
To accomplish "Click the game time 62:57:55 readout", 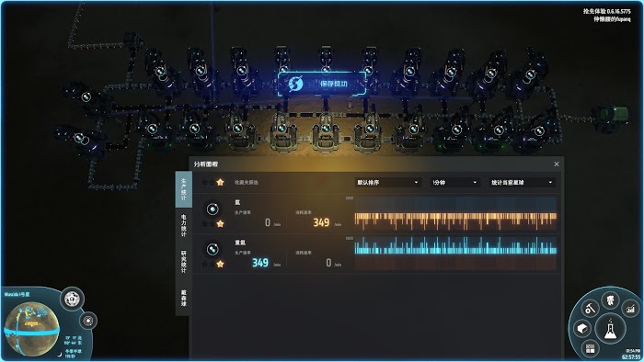I will [631, 357].
